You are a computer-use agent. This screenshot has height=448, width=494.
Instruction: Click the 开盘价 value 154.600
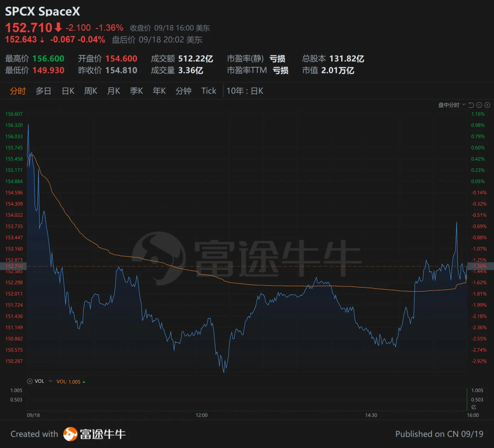[x=121, y=59]
